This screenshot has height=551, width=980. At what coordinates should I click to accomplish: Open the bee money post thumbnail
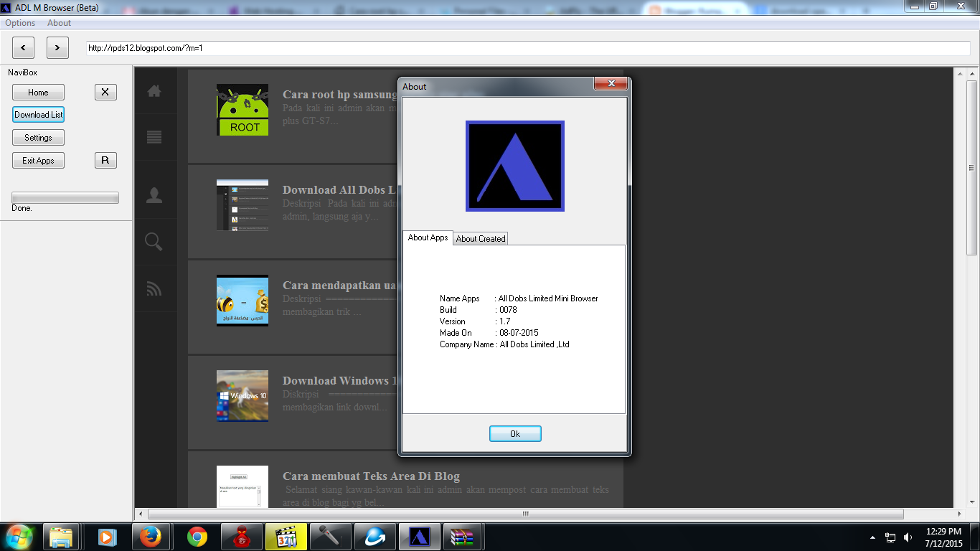[x=242, y=301]
